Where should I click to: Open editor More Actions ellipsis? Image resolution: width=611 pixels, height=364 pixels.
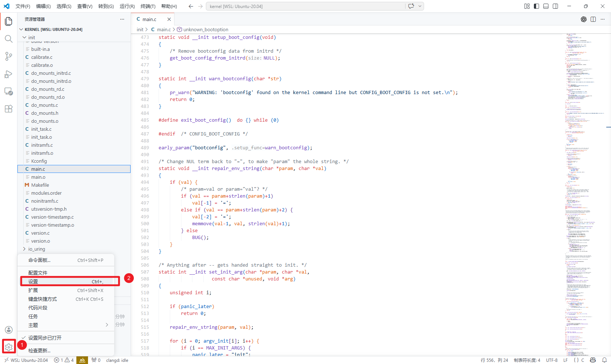603,19
